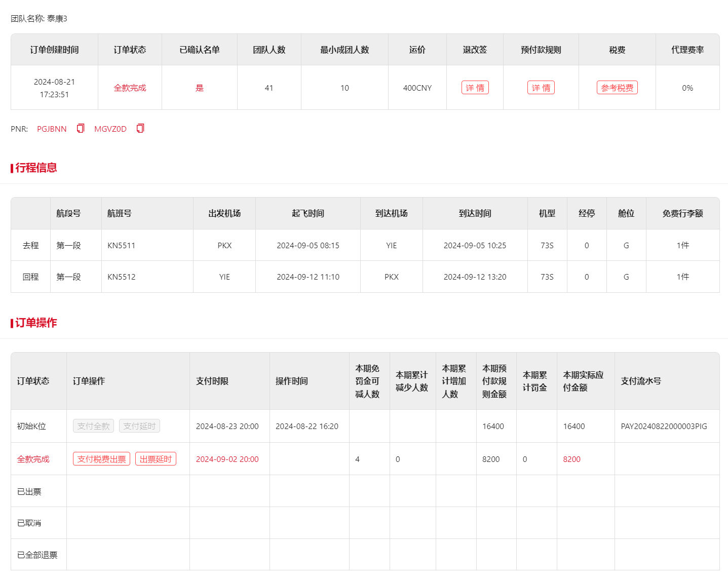
Task: Click payment serial PAY20240822000003PIG
Action: [x=664, y=427]
